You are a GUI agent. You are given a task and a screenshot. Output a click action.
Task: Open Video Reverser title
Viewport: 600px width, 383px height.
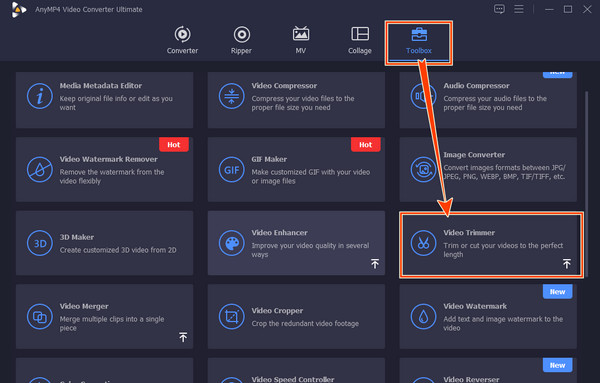471,379
